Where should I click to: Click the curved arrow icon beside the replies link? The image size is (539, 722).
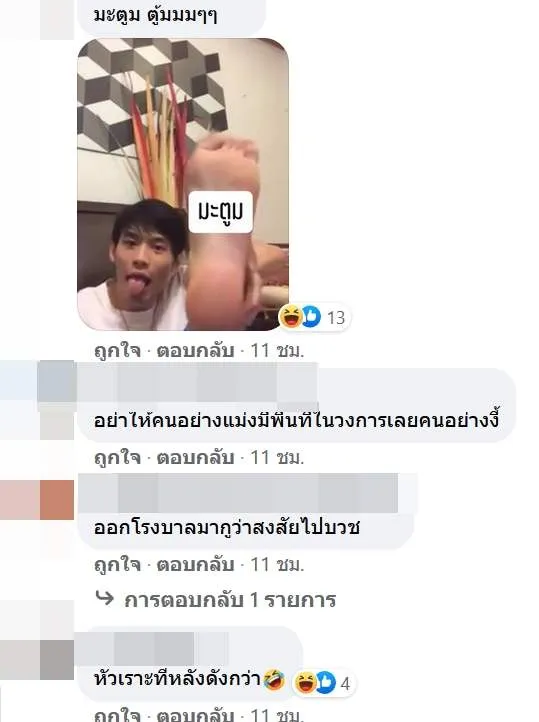pos(105,598)
